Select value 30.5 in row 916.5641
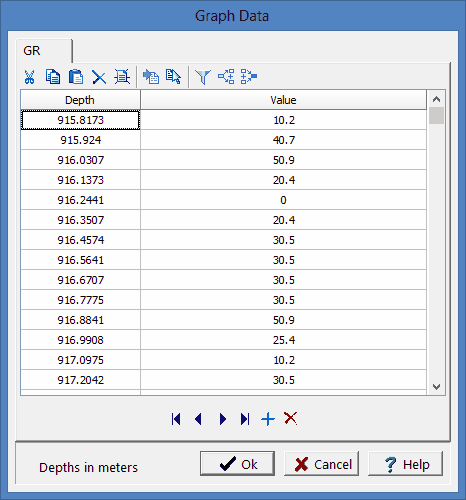466x500 pixels. tap(283, 260)
